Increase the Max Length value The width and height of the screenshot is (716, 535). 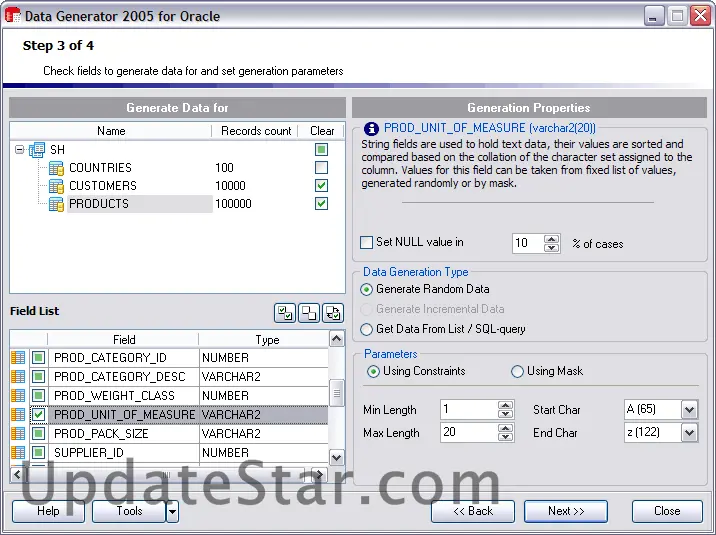pos(505,428)
